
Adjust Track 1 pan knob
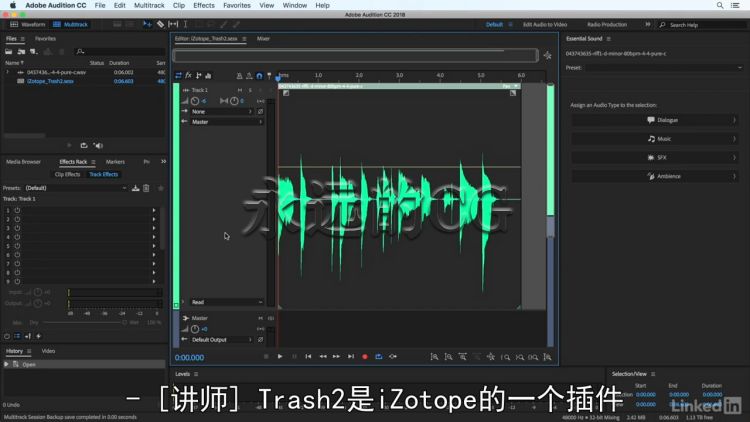coord(234,101)
